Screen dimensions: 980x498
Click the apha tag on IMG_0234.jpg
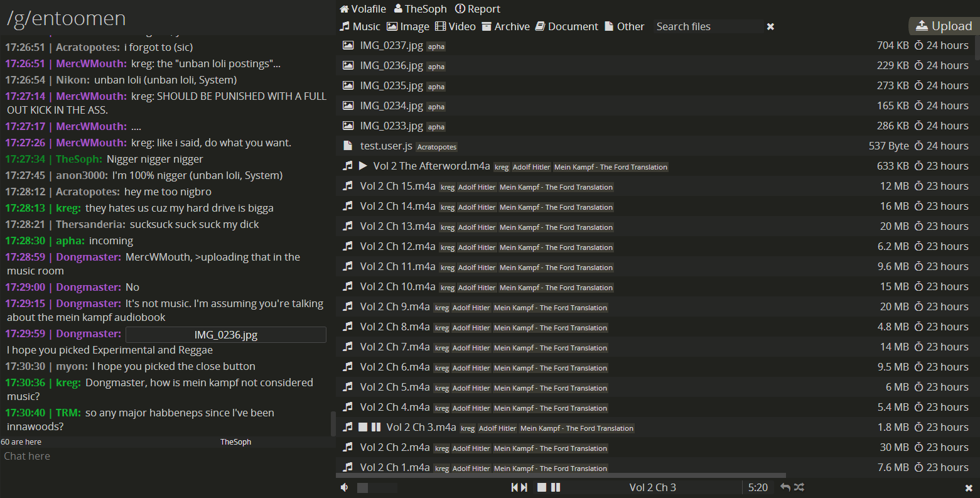[436, 107]
